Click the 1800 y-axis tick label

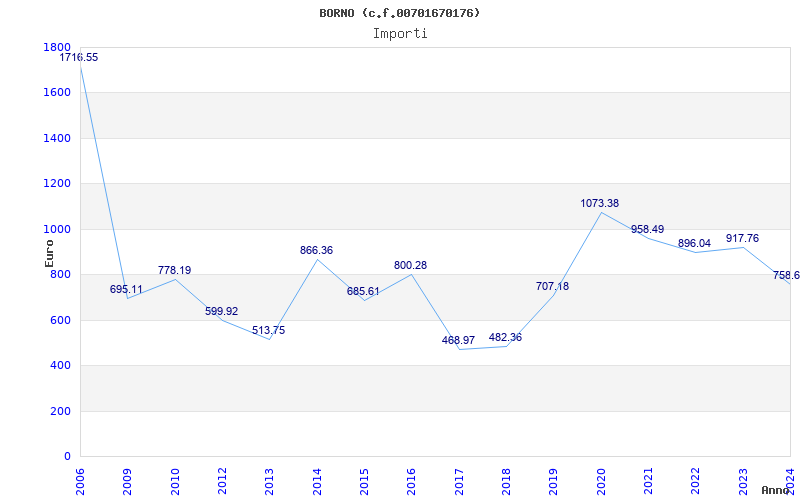pyautogui.click(x=57, y=47)
